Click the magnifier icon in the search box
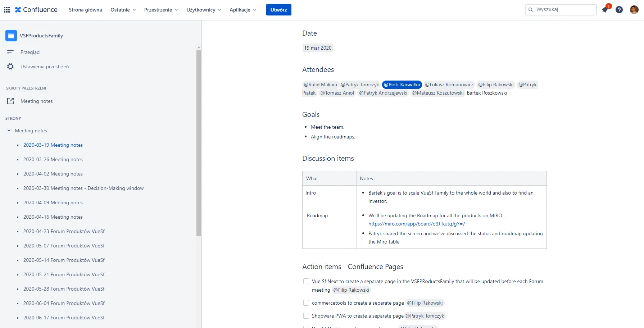This screenshot has width=644, height=328. pos(531,10)
